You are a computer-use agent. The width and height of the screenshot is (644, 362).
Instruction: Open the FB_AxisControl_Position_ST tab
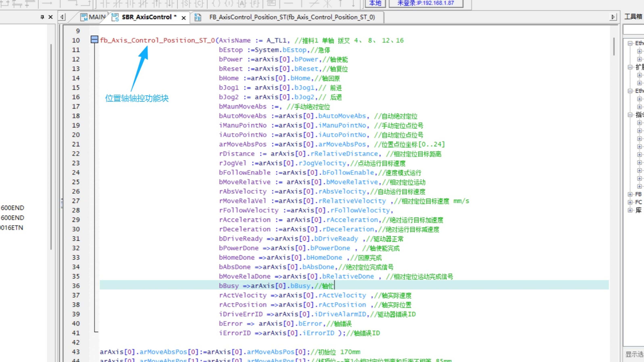[x=292, y=17]
